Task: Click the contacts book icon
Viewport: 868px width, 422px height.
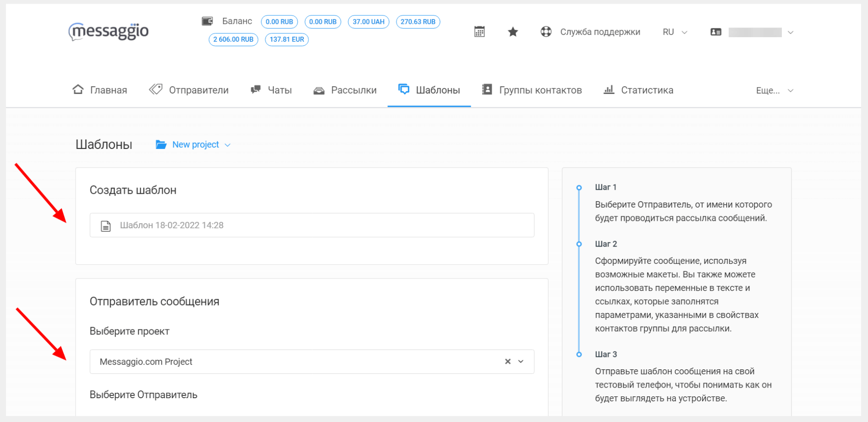Action: coord(487,89)
